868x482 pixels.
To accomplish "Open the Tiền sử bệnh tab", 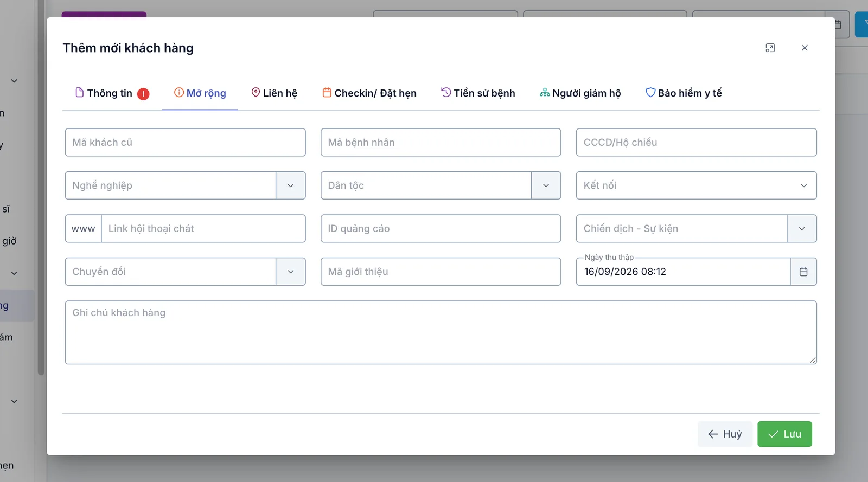I will (x=478, y=93).
